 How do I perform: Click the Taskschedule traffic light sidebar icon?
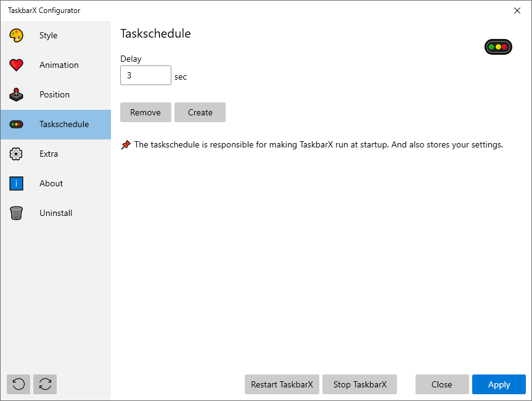pos(16,124)
